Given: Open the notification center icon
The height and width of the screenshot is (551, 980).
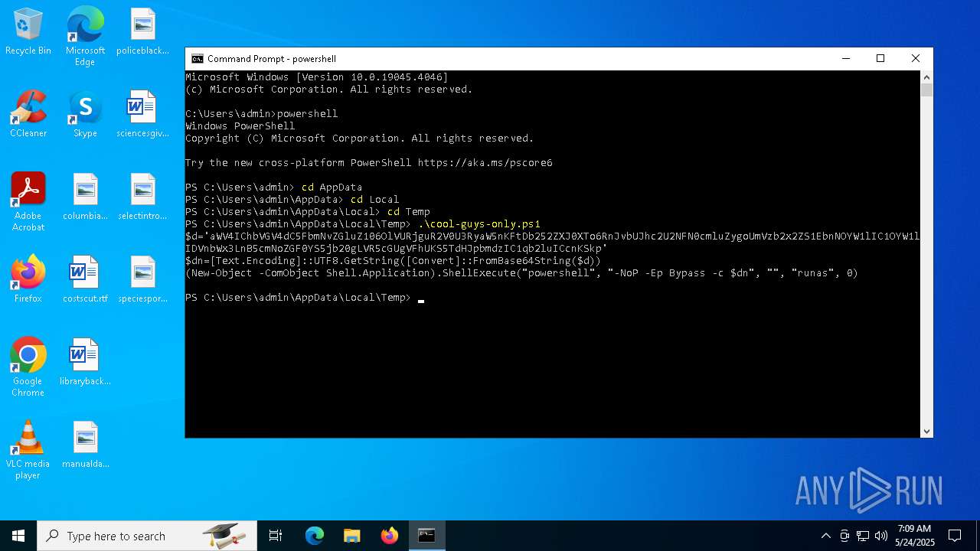Looking at the screenshot, I should coord(955,536).
